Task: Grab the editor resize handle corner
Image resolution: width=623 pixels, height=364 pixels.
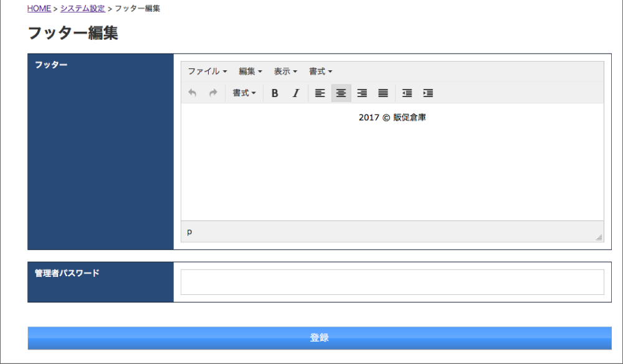Action: click(x=599, y=237)
